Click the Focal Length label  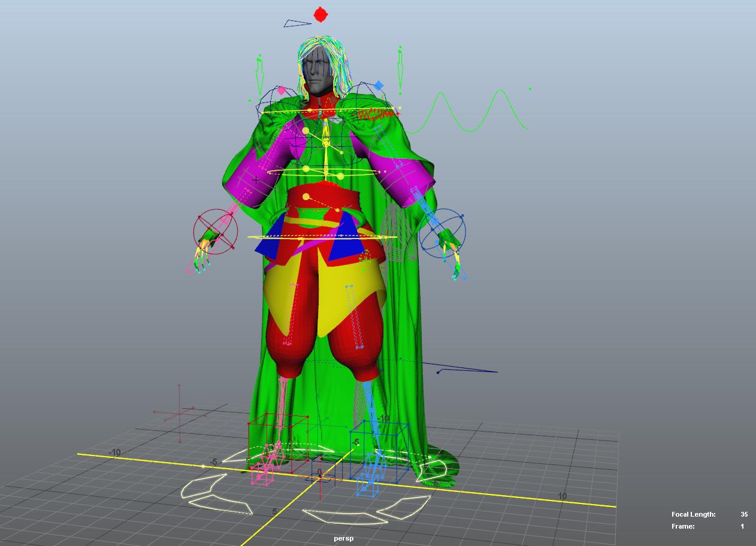click(693, 514)
